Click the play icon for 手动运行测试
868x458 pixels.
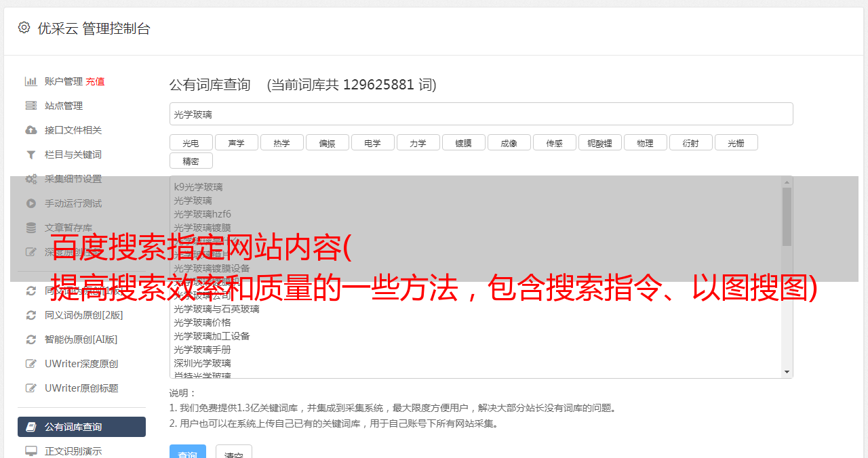coord(31,203)
